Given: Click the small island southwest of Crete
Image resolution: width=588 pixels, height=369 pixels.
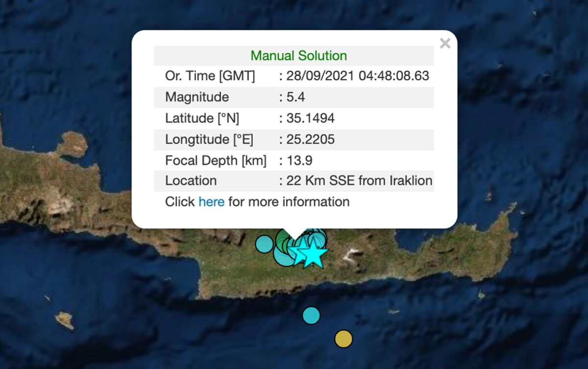Looking at the screenshot, I should [x=64, y=320].
